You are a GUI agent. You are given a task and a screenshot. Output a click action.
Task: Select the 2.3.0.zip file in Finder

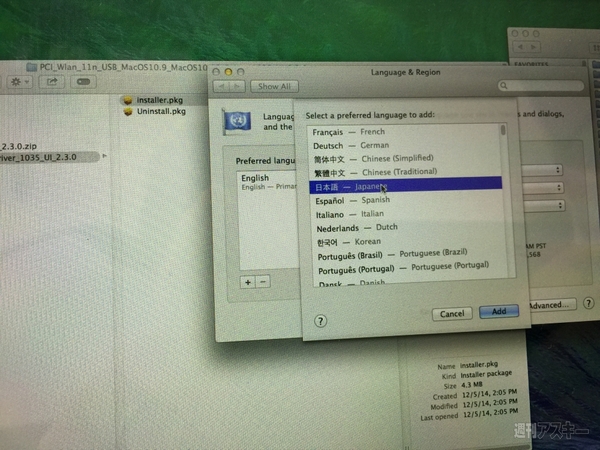(18, 146)
